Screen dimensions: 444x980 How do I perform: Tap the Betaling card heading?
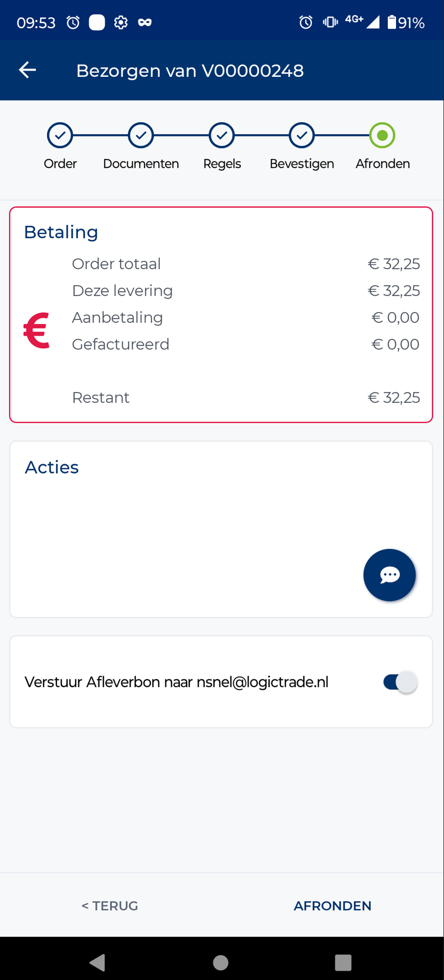coord(61,232)
